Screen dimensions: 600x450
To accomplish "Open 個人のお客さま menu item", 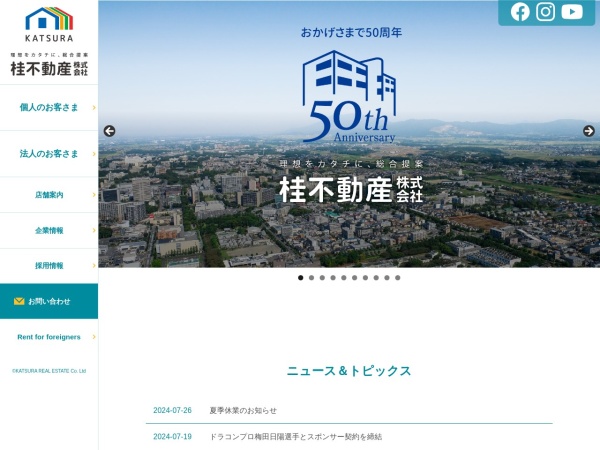I will tap(49, 108).
